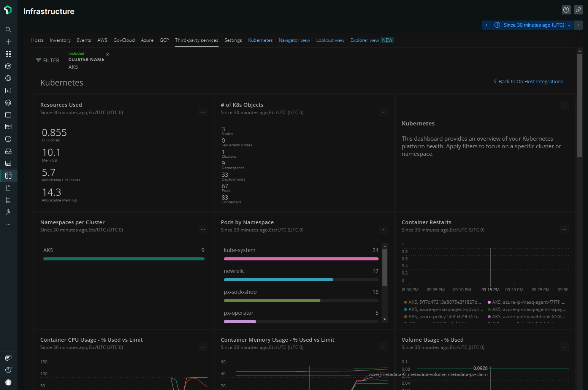Open the query builder terminal icon

coord(8,90)
